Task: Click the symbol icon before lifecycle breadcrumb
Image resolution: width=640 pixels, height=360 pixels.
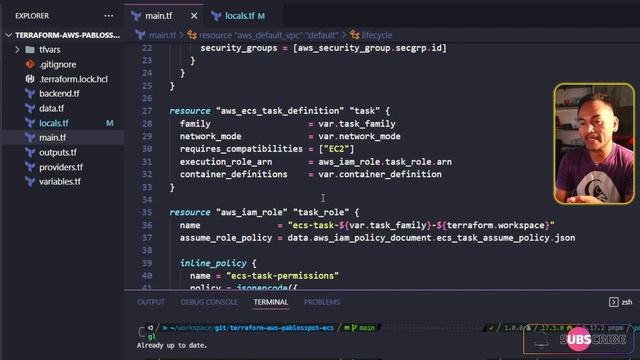Action: pyautogui.click(x=355, y=36)
